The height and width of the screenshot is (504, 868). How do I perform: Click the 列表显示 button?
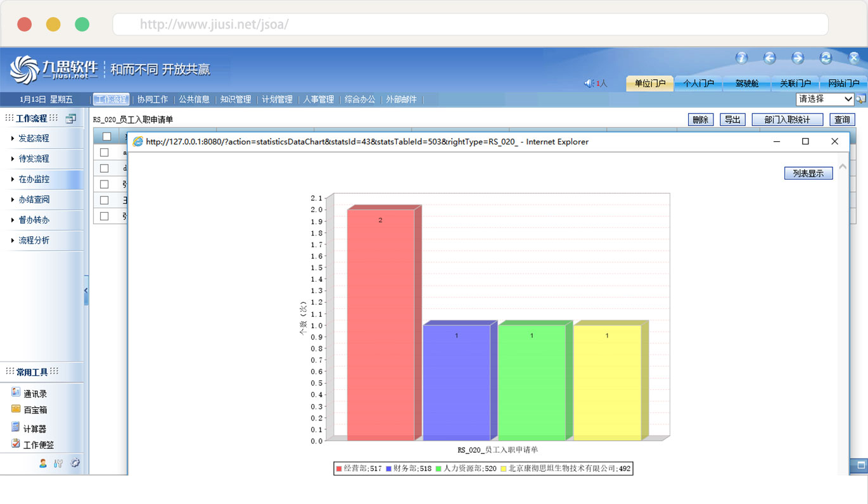pos(808,173)
